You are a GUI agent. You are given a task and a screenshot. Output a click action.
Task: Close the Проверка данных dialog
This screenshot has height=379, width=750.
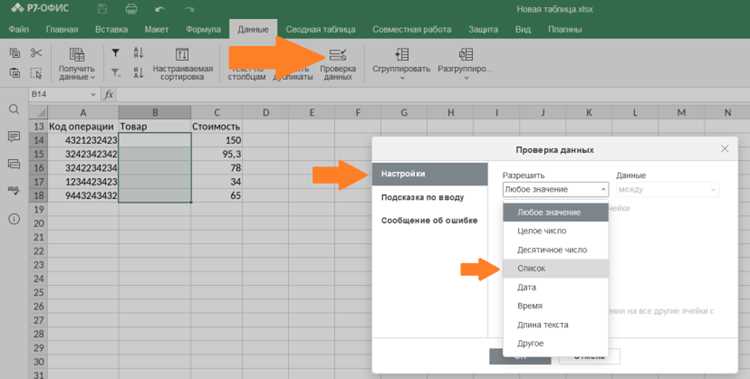click(x=725, y=149)
